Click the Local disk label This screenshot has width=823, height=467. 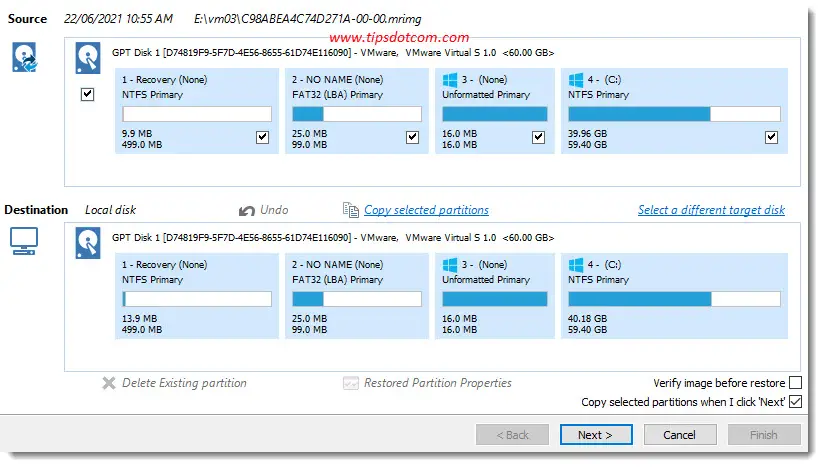(x=110, y=210)
